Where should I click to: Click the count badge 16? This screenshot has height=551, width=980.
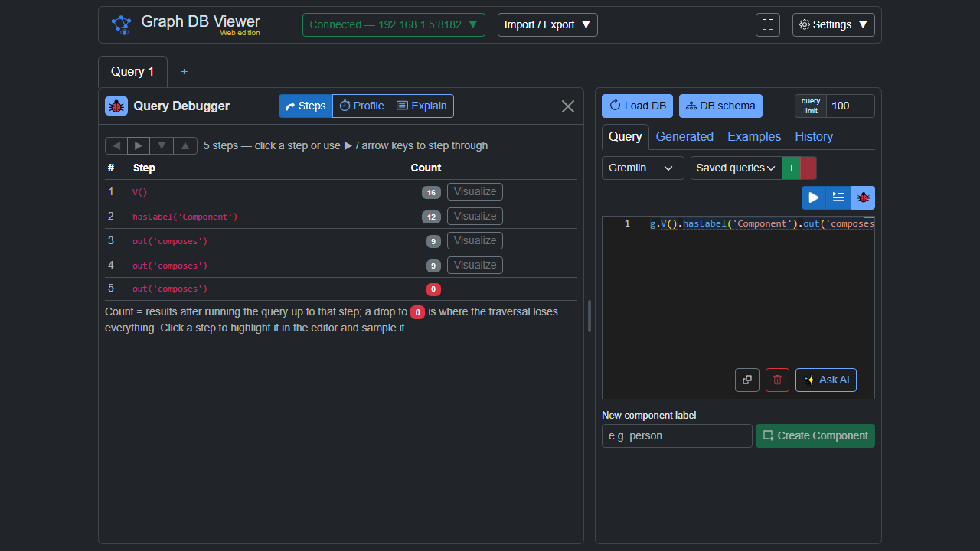pyautogui.click(x=431, y=193)
